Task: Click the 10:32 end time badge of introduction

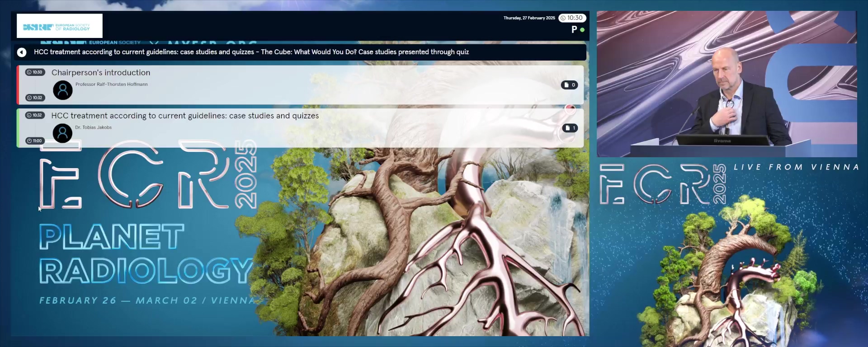Action: (x=35, y=98)
